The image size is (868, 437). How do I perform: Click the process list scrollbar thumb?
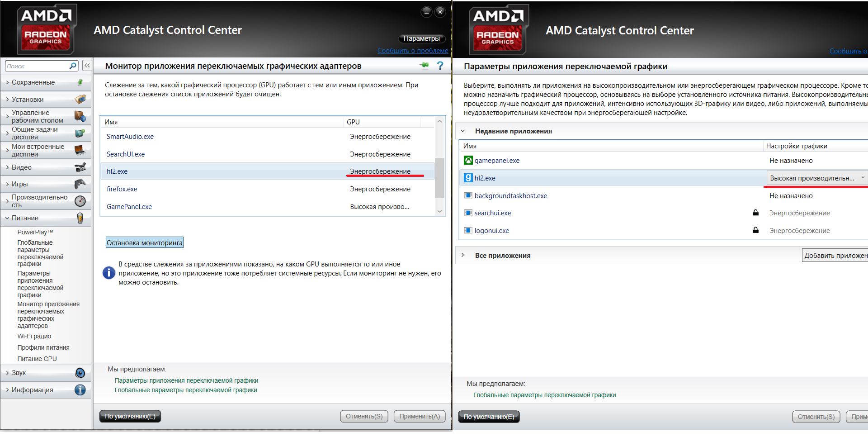click(x=439, y=178)
